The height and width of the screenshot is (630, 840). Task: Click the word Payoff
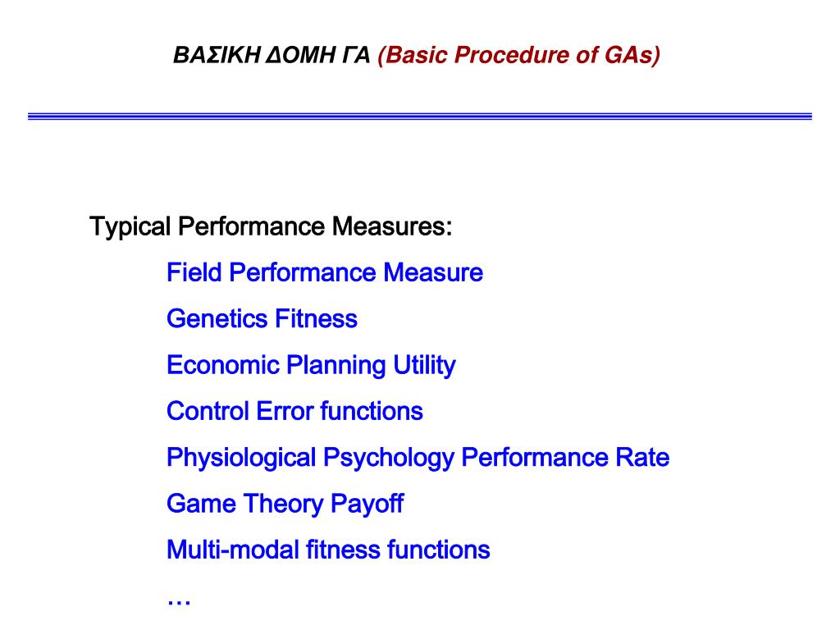[367, 504]
